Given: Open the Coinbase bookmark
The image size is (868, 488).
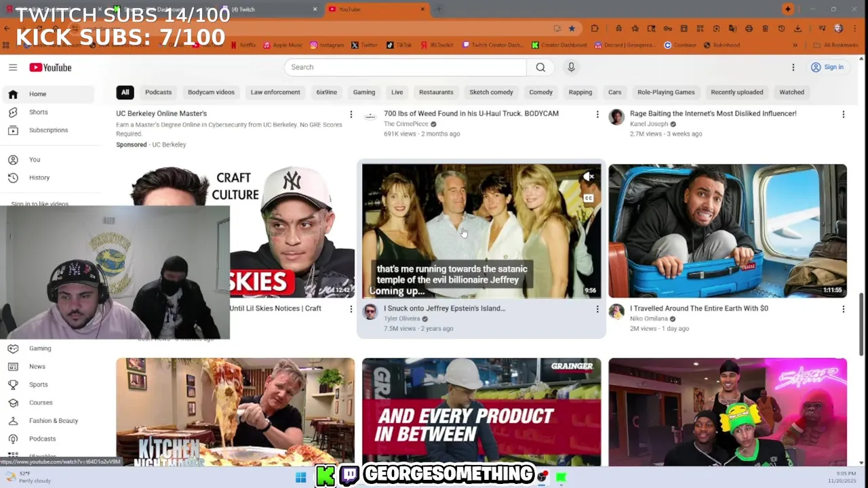Looking at the screenshot, I should click(x=680, y=45).
